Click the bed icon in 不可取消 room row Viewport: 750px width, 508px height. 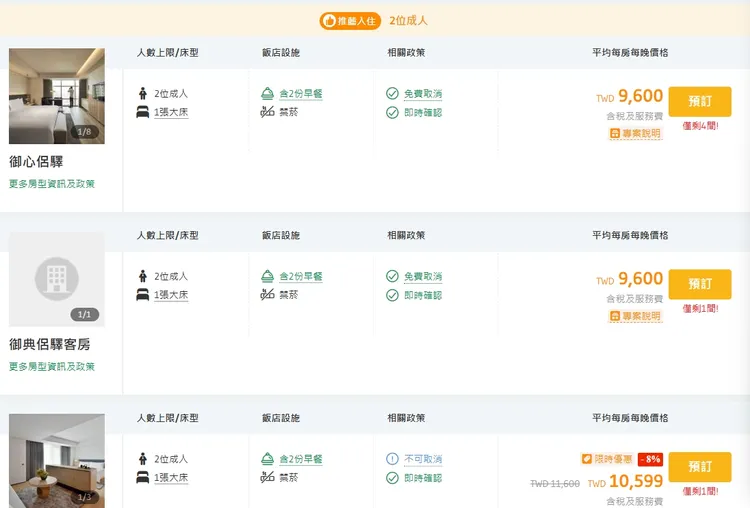pyautogui.click(x=143, y=477)
